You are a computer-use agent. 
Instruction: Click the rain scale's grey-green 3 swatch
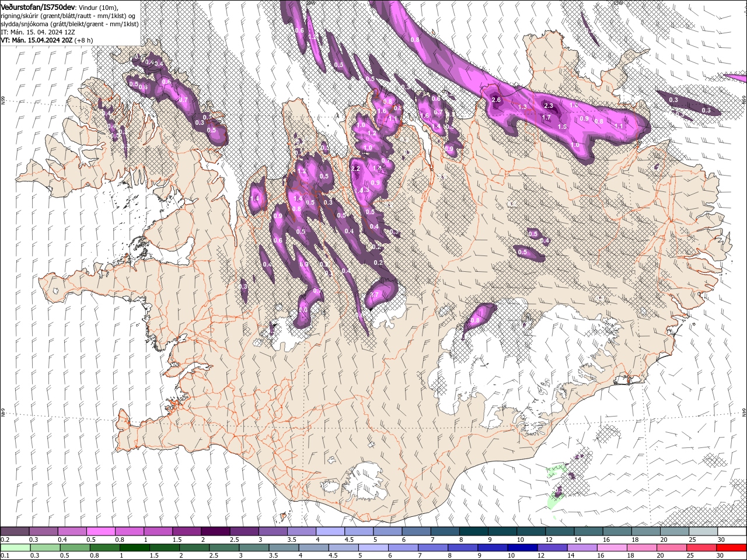(254, 548)
